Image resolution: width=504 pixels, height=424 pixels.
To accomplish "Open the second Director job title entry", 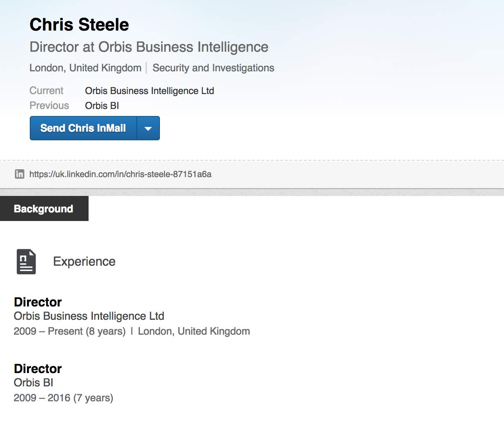I will [x=38, y=369].
